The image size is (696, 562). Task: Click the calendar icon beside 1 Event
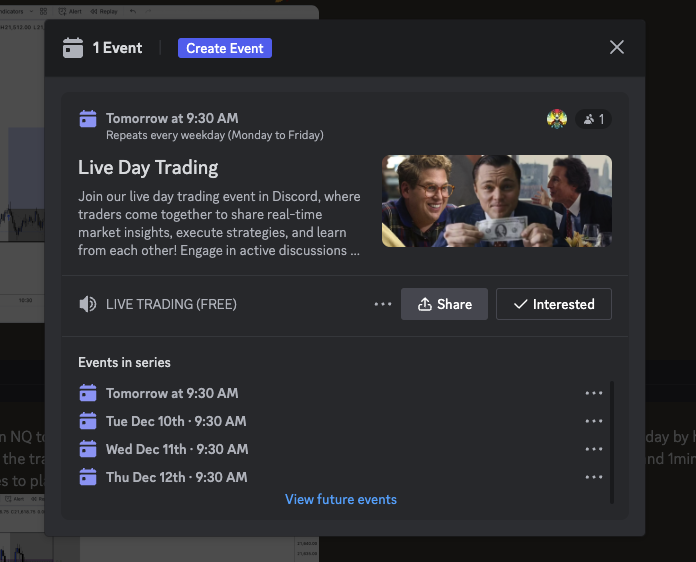[x=73, y=47]
